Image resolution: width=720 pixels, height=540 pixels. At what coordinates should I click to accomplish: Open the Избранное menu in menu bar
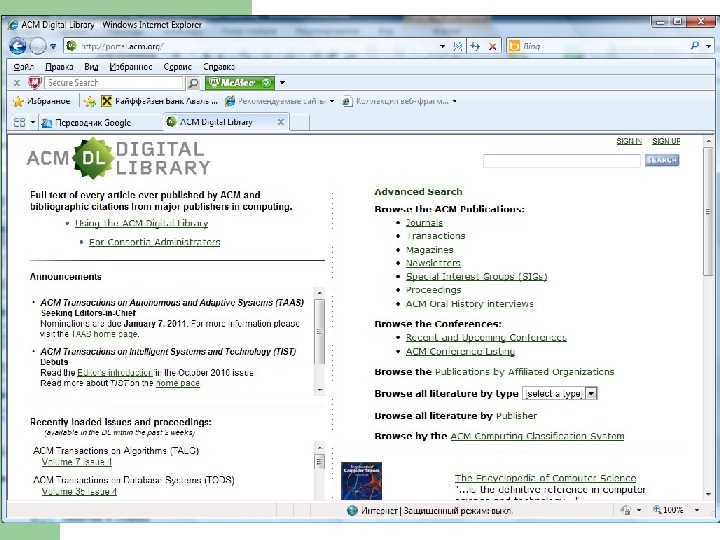[x=131, y=67]
